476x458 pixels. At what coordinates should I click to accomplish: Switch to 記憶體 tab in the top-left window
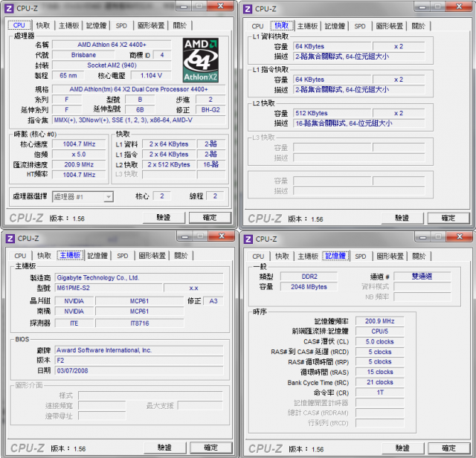[96, 25]
